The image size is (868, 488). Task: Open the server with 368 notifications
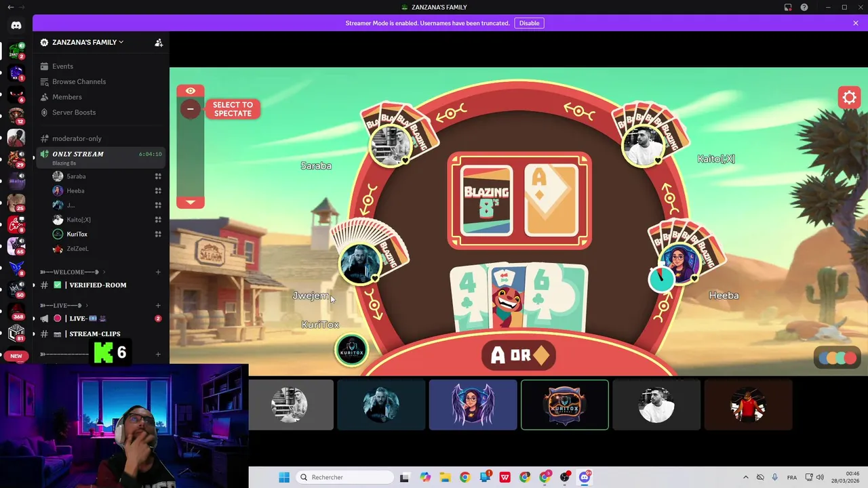(16, 312)
